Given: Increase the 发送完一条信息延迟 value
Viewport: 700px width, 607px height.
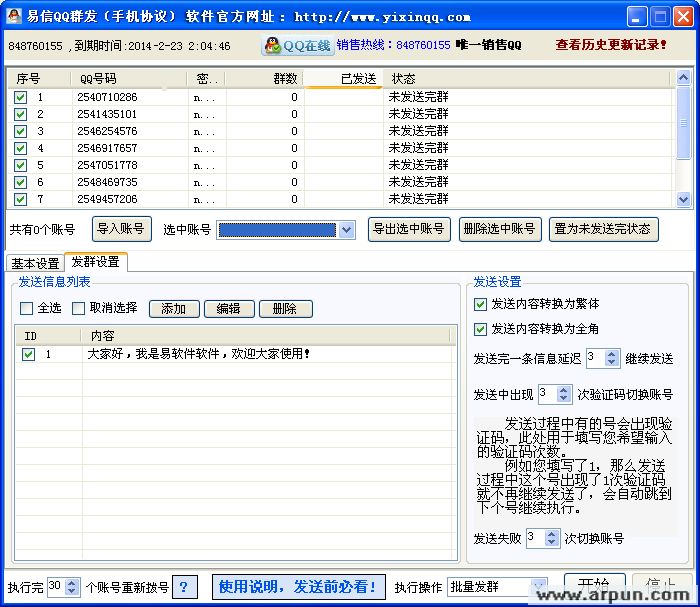Looking at the screenshot, I should [x=612, y=354].
